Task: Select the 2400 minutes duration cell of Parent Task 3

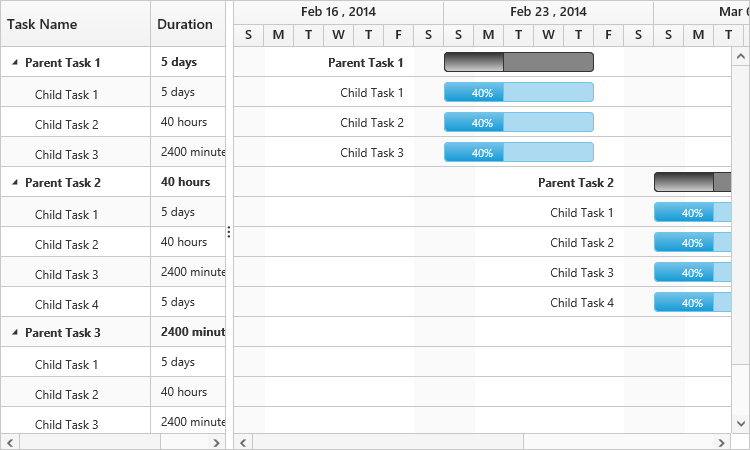Action: [192, 332]
